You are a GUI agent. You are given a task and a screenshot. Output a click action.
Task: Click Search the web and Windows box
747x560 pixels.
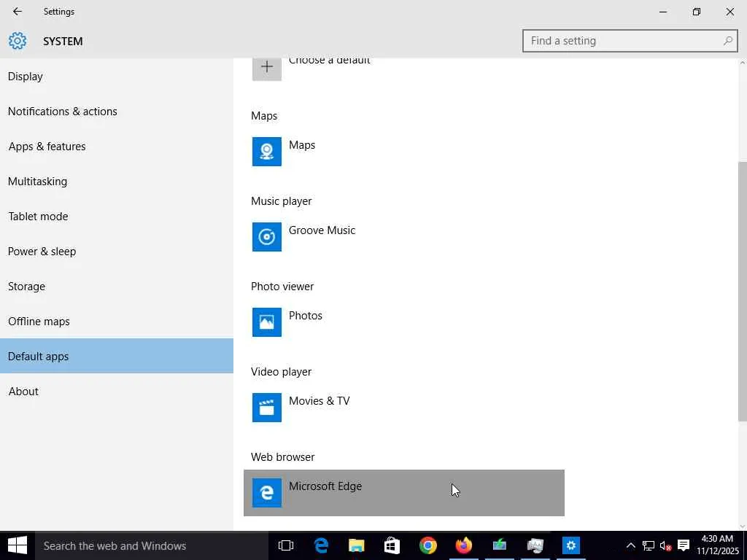coord(152,545)
